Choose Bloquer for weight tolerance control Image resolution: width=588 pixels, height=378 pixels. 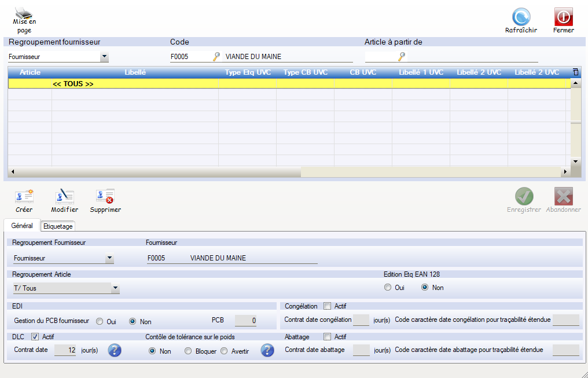click(x=188, y=351)
